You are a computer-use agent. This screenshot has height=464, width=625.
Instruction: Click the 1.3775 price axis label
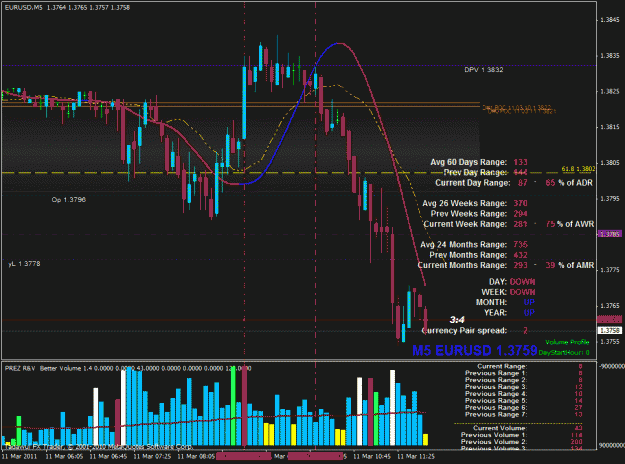coord(610,270)
